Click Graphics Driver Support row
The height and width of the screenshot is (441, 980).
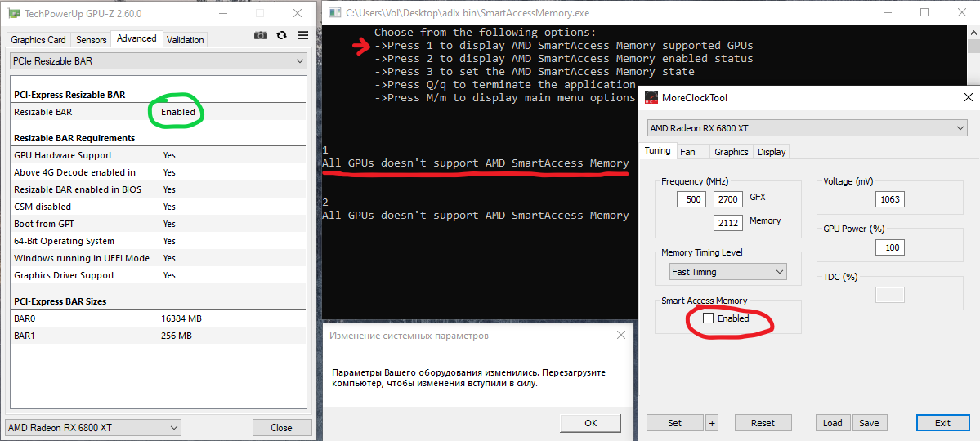click(159, 275)
